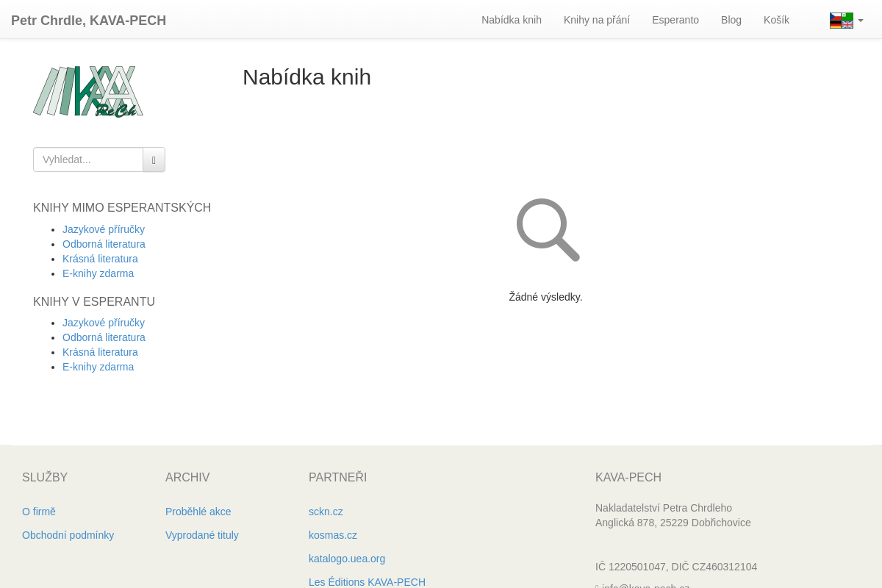This screenshot has width=882, height=588.
Task: Click the Petr Chrdle, KAVA-PECH brand title
Action: coord(88,21)
